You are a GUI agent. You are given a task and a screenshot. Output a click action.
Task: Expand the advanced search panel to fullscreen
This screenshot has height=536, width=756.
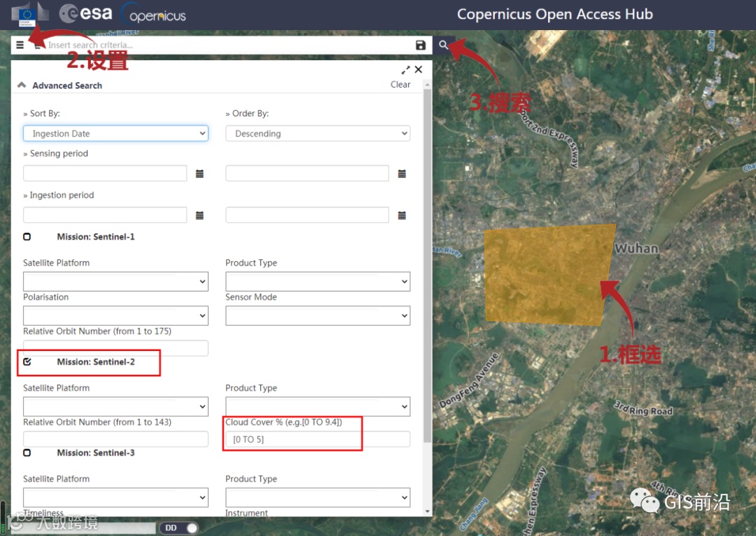coord(405,70)
